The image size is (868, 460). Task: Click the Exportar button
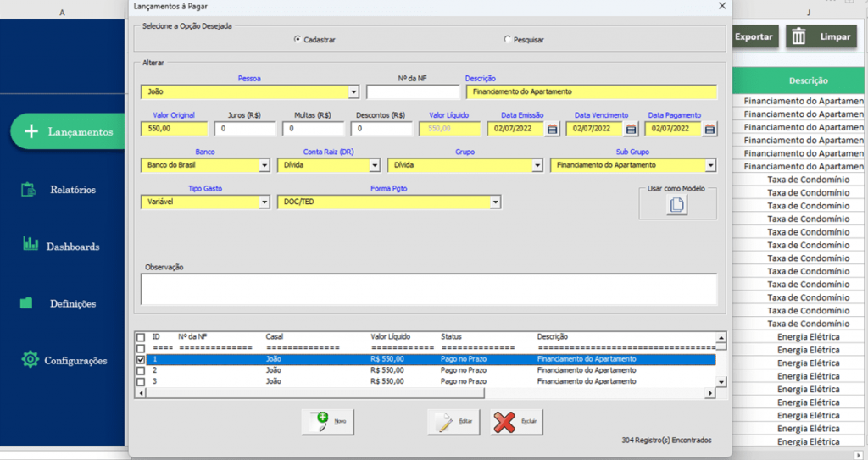coord(754,36)
